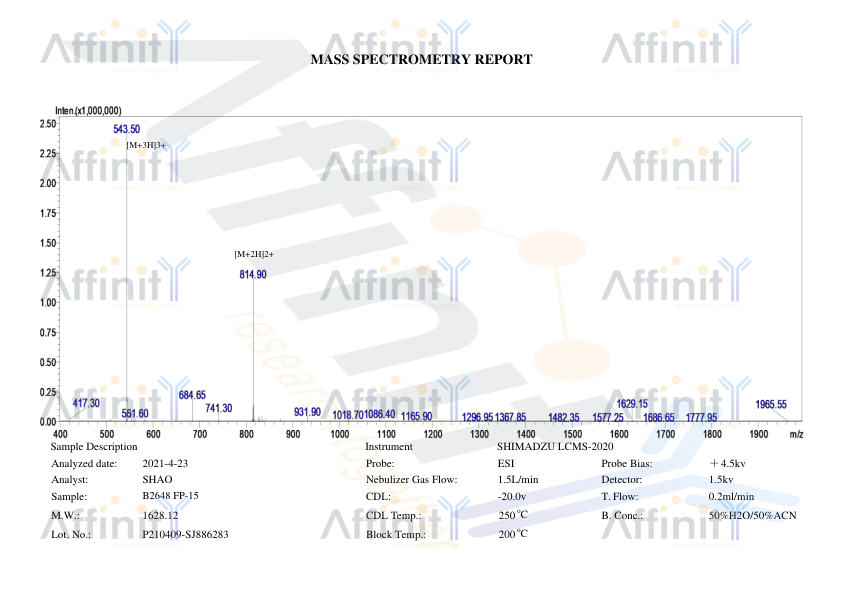Click the m/z axis label
Viewport: 842px width, 596px height.
click(x=796, y=434)
